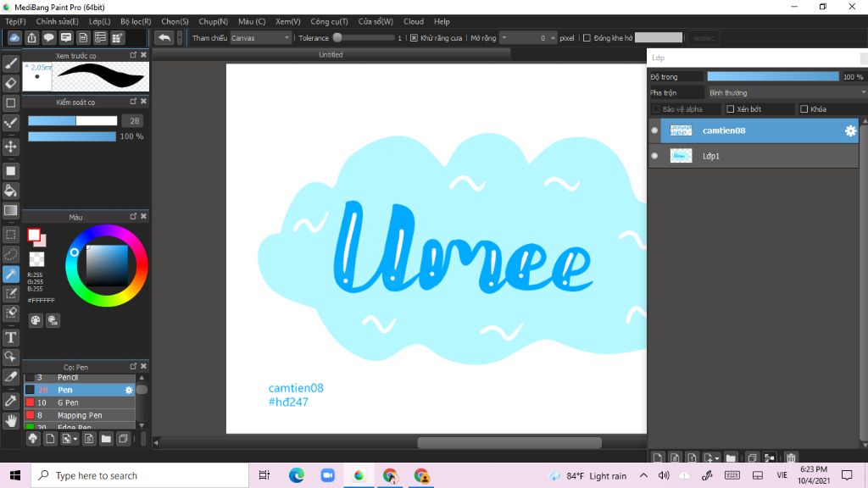Open new layer dropdown in layer panel
This screenshot has height=488, width=868.
(717, 458)
